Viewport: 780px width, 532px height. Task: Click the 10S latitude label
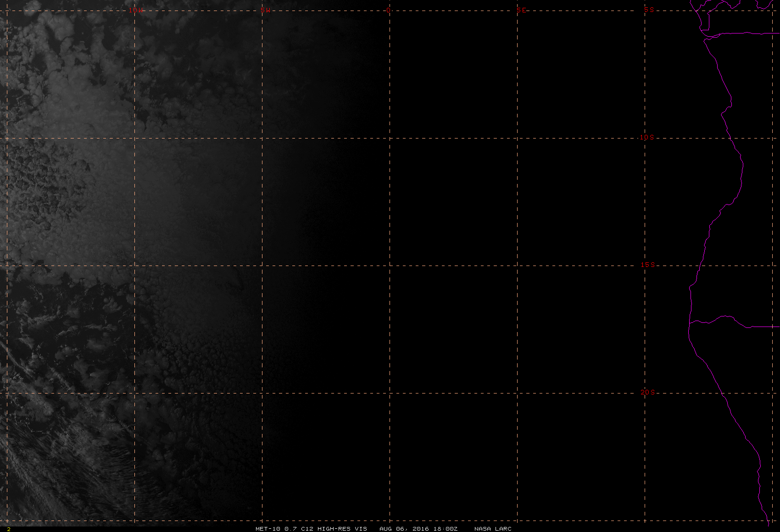[x=647, y=137]
